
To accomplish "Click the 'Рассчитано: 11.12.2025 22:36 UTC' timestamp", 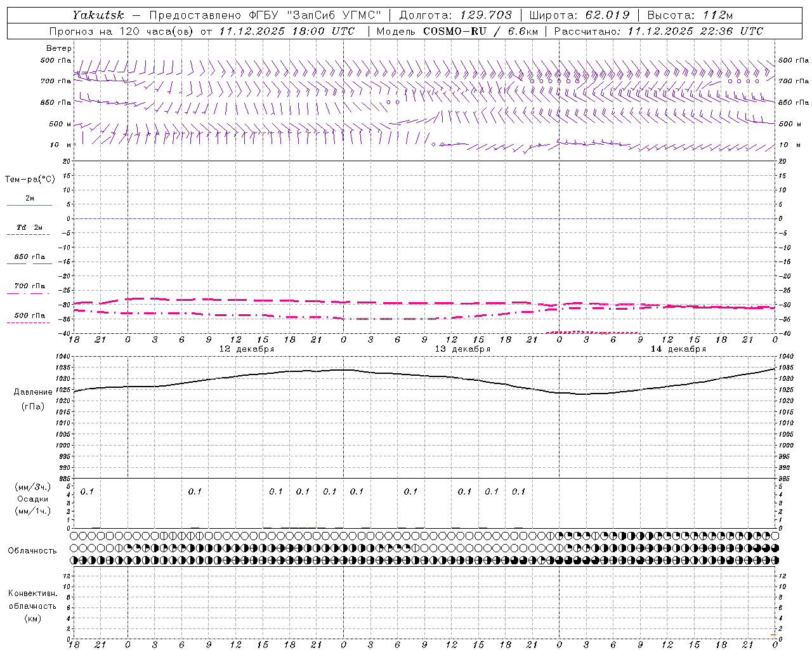I will (658, 31).
